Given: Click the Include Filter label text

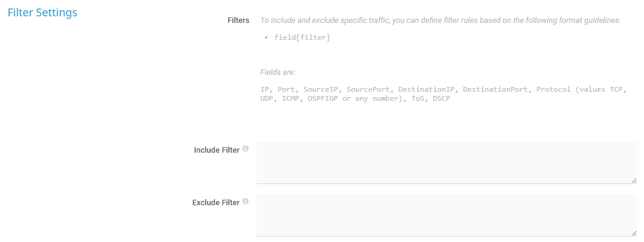Looking at the screenshot, I should (217, 150).
